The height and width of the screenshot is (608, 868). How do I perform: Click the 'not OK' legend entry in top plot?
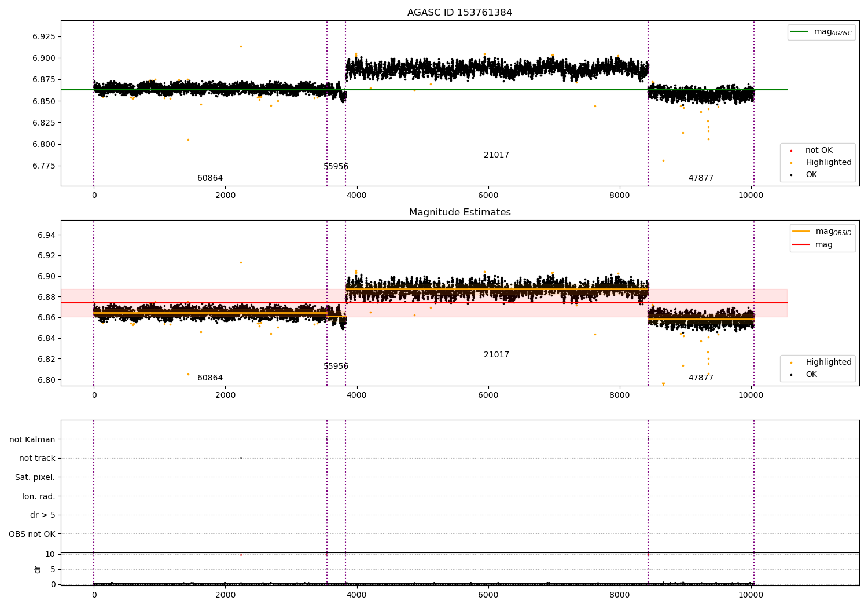click(x=819, y=151)
